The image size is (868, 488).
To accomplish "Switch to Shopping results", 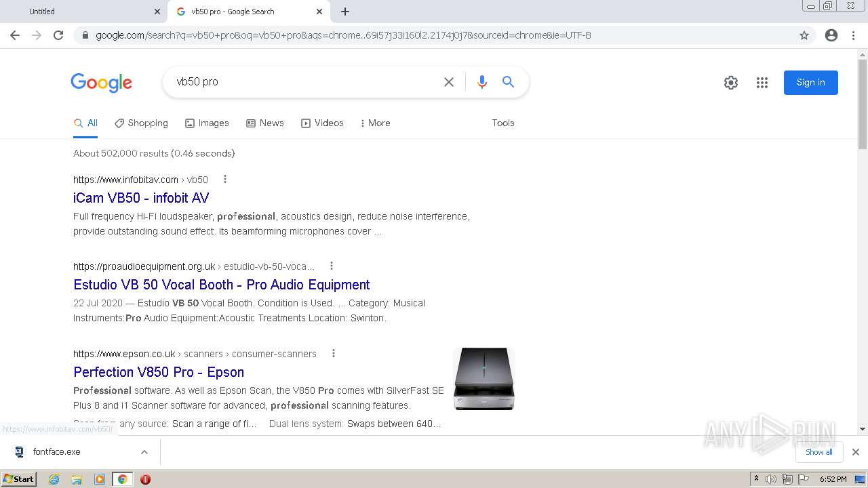I will [x=141, y=123].
